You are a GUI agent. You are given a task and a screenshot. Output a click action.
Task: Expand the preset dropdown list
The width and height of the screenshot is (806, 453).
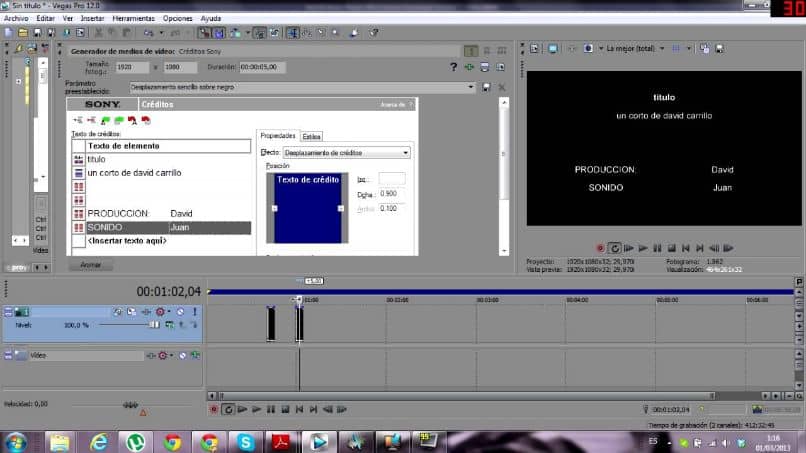pyautogui.click(x=471, y=87)
